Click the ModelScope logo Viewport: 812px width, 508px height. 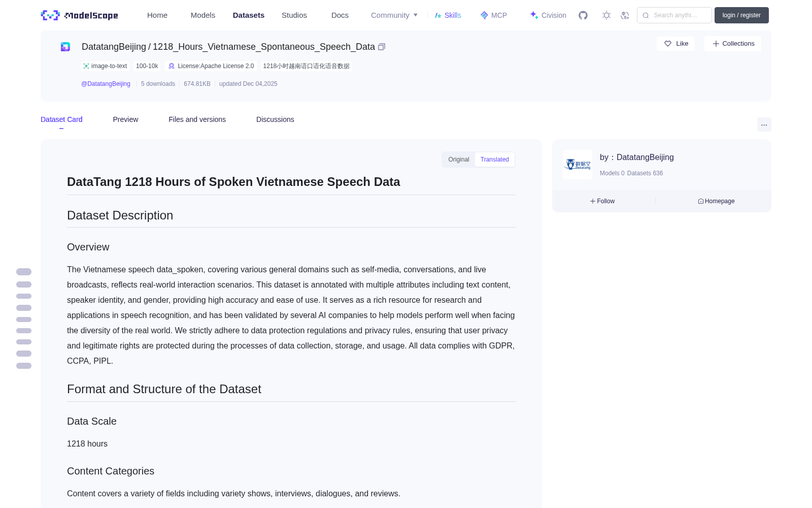79,15
